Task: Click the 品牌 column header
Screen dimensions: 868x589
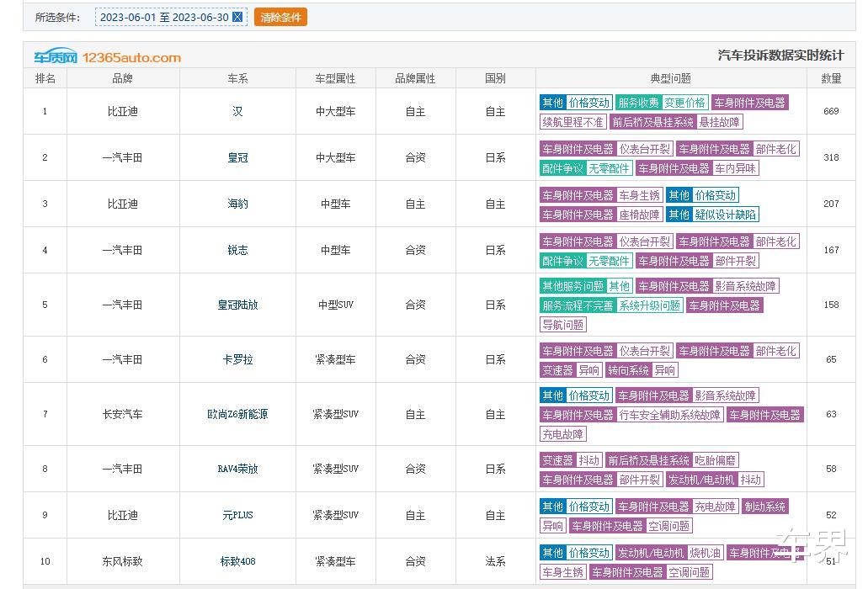Action: click(122, 78)
